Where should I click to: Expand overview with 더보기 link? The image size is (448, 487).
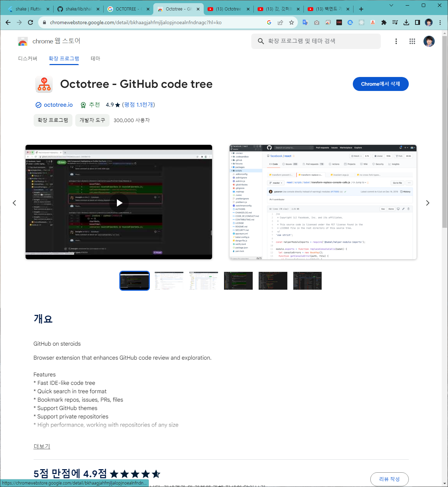click(42, 446)
